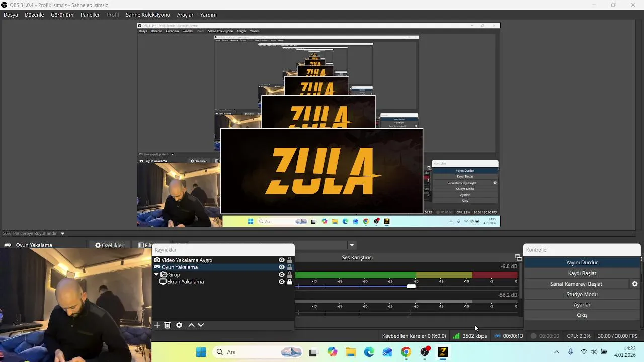
Task: Click the camera icon beside Video Yakalama Aygıtı
Action: (157, 260)
